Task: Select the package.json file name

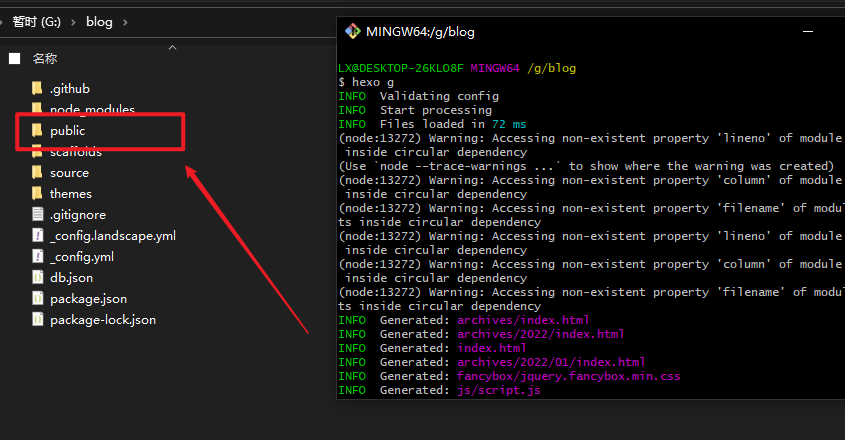Action: (88, 299)
